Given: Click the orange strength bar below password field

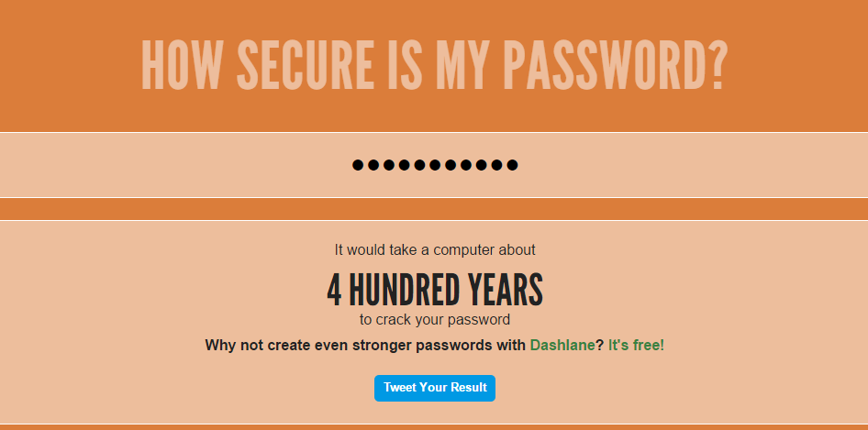Looking at the screenshot, I should (x=434, y=209).
